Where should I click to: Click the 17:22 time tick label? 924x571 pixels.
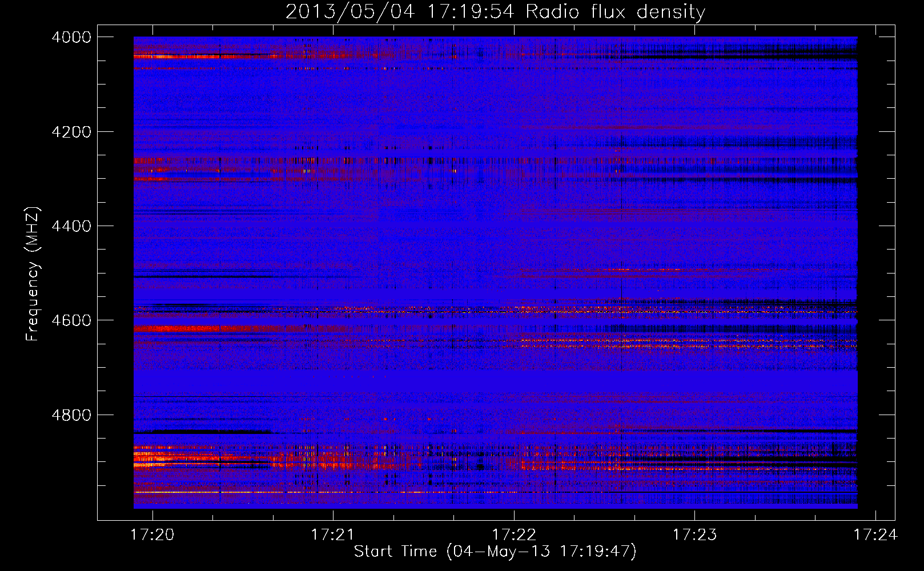coord(514,535)
